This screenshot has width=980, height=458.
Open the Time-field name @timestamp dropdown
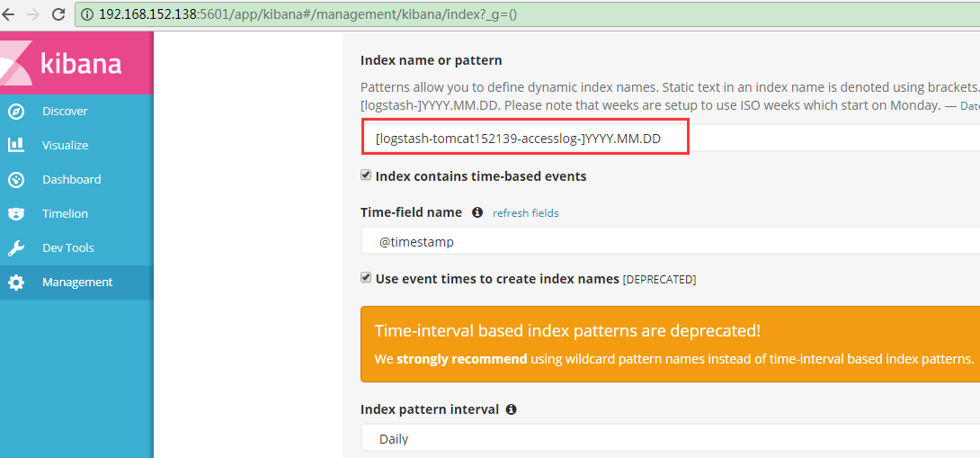pos(670,241)
